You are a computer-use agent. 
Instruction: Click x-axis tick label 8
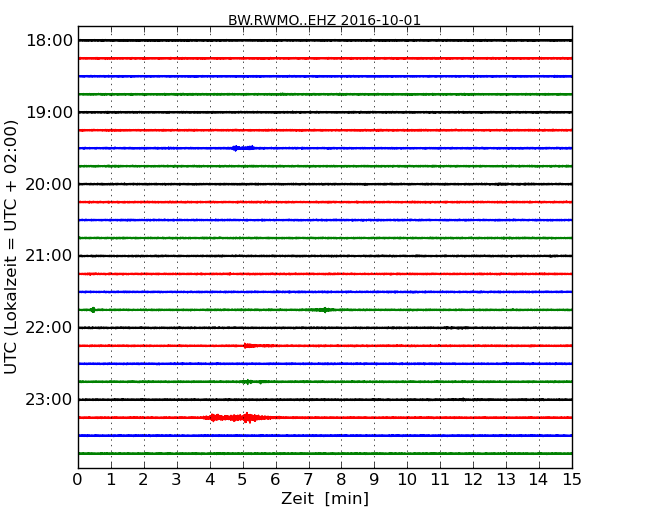(341, 479)
